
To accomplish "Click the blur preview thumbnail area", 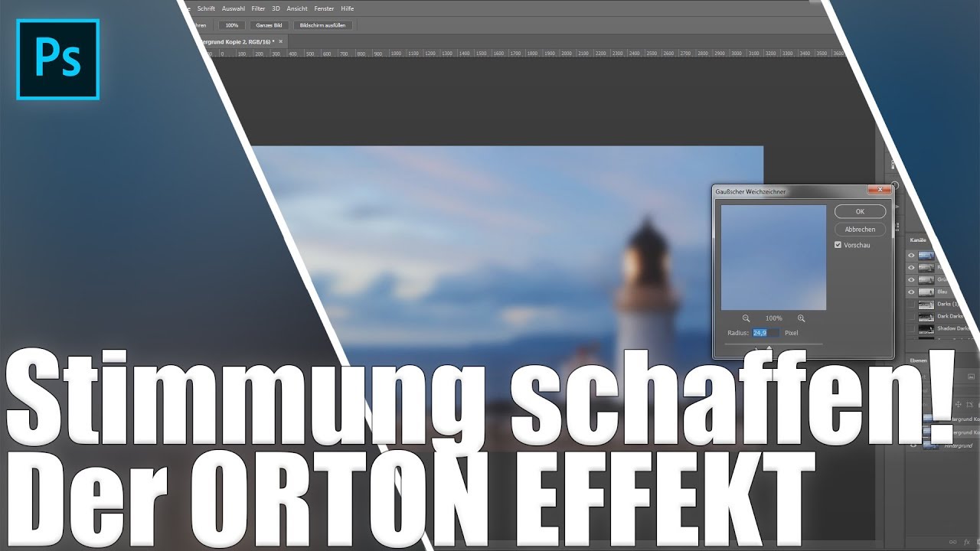I will click(x=773, y=257).
